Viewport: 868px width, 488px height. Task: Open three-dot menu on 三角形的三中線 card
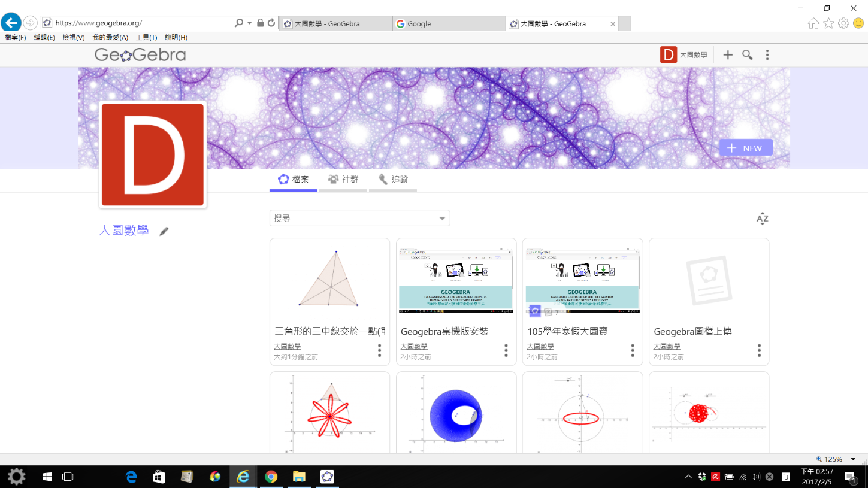pyautogui.click(x=379, y=350)
